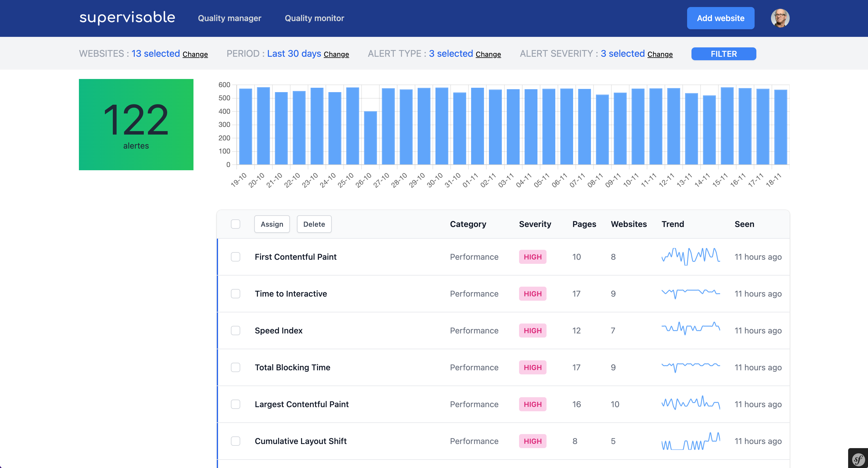This screenshot has width=868, height=468.
Task: Check the Time to Interactive row checkbox
Action: (x=236, y=294)
